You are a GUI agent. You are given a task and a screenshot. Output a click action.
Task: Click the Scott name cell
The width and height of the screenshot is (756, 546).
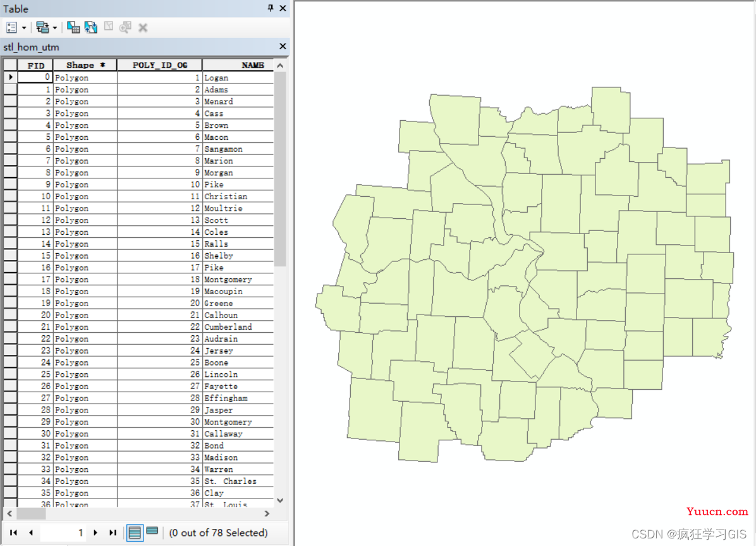[x=238, y=220]
